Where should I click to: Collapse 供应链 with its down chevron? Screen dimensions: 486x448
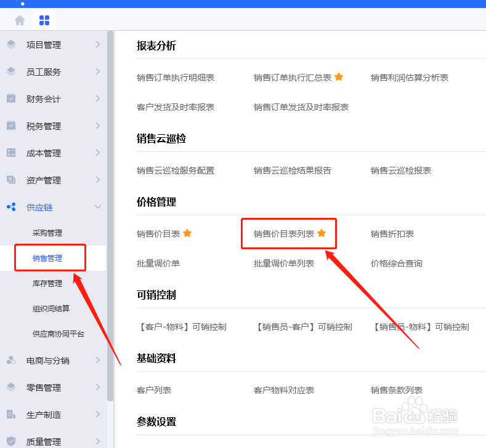pos(98,207)
